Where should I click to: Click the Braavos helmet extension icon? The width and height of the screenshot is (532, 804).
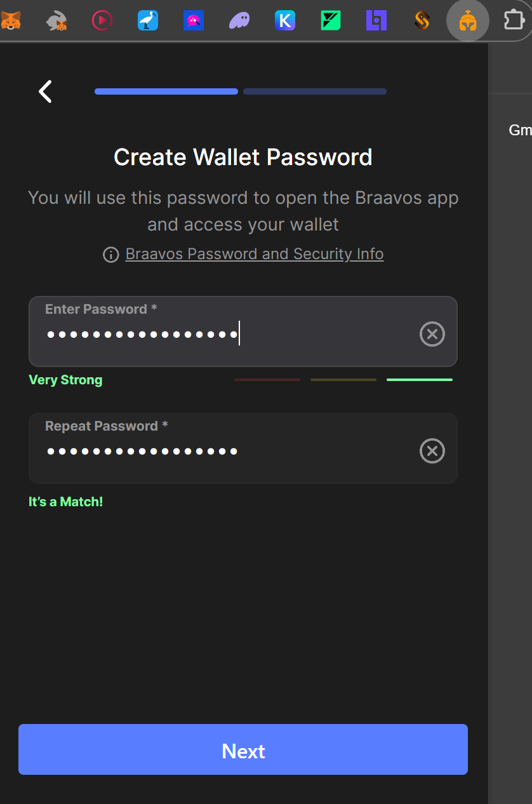click(x=467, y=20)
